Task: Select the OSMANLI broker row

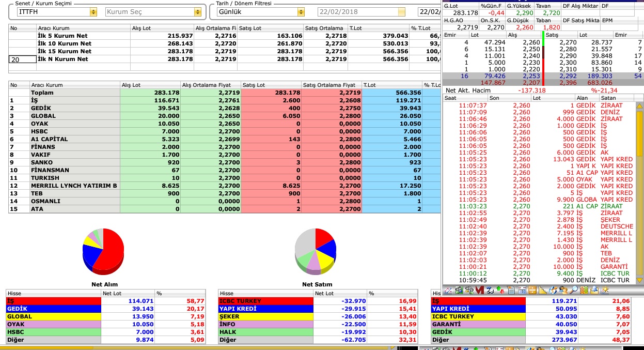Action: click(225, 201)
